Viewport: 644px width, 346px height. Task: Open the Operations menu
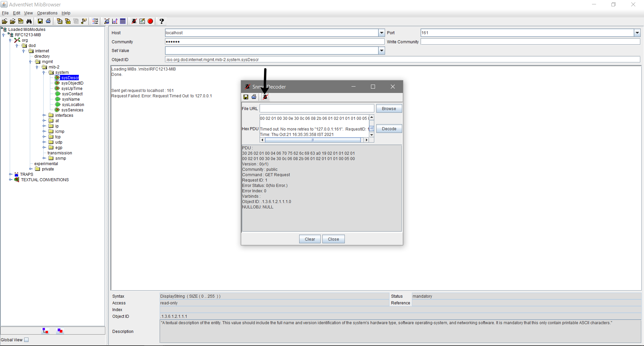(47, 13)
